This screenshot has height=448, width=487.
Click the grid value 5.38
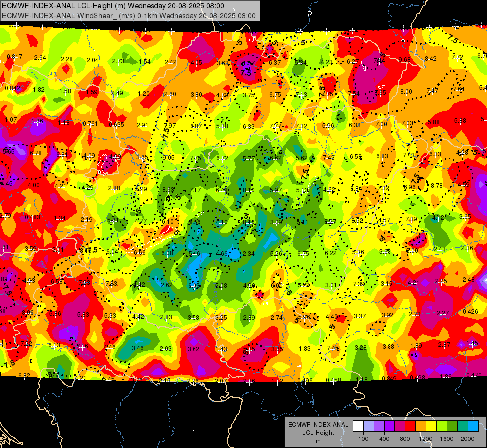pyautogui.click(x=222, y=126)
